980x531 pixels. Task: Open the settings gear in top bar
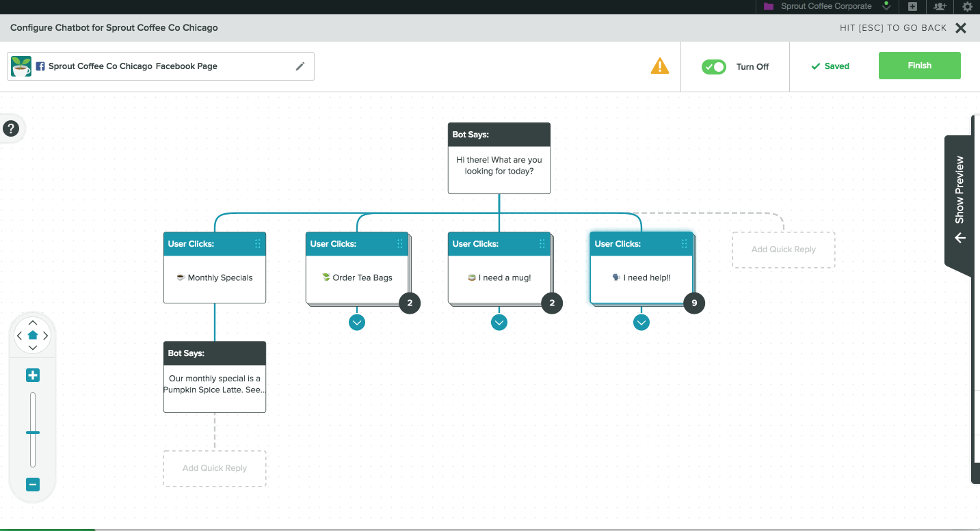967,6
